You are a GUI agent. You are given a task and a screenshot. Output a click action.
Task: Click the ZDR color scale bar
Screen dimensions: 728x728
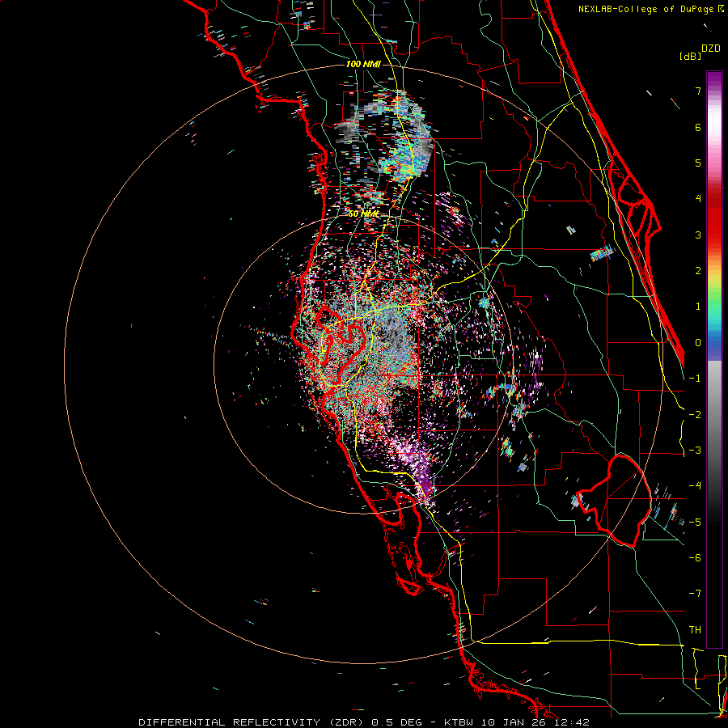click(x=714, y=359)
